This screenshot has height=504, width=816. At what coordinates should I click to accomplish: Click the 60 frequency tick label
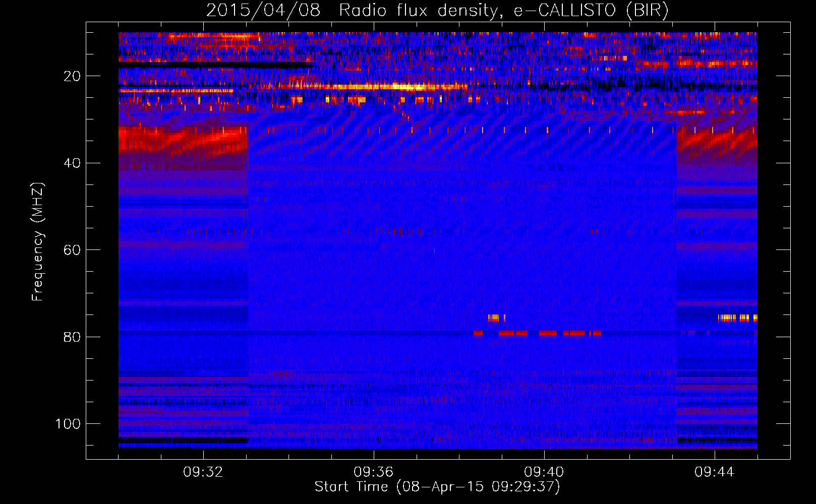pos(72,250)
